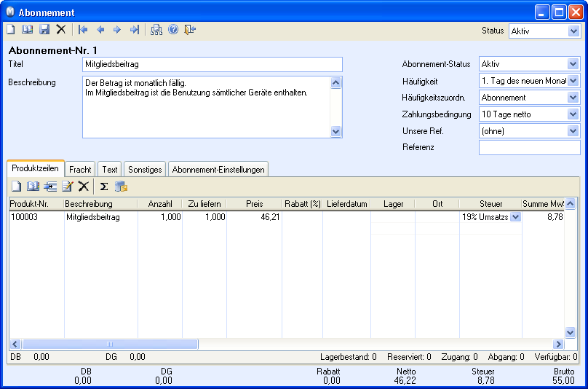Click the horizontal scrollbar of the product table

coord(109,344)
